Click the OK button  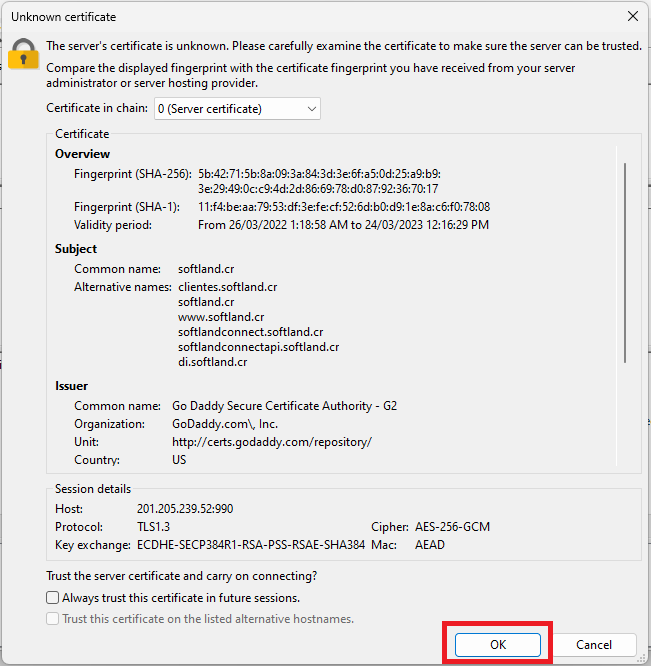(x=498, y=644)
